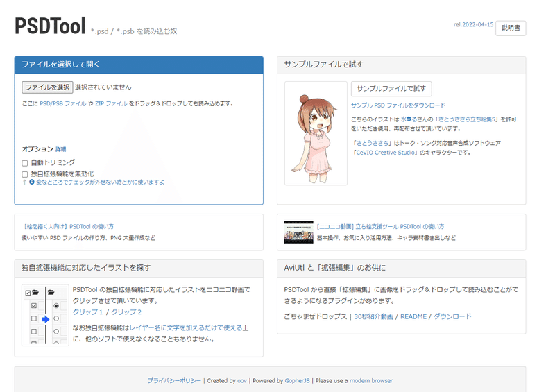
Task: Click the PSDTool page title
Action: (50, 26)
